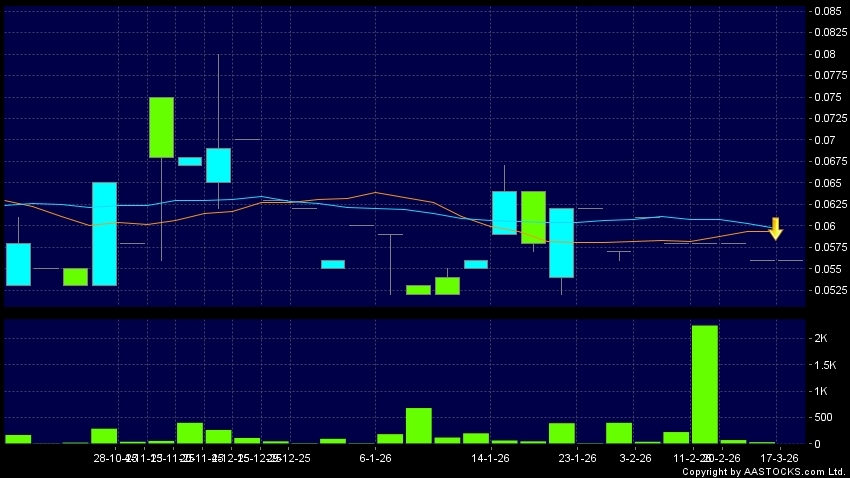Screen dimensions: 850x478
Task: Click the 17-3-26 date label
Action: point(780,458)
